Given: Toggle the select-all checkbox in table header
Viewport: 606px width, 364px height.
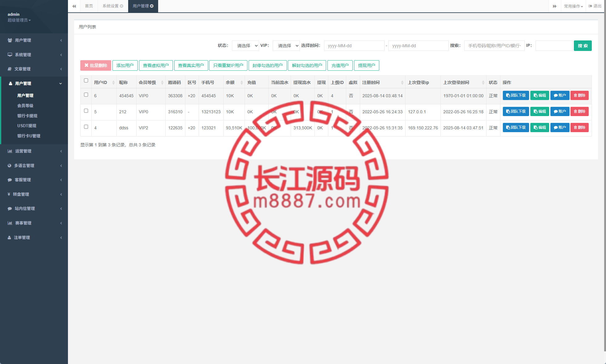Looking at the screenshot, I should (86, 81).
